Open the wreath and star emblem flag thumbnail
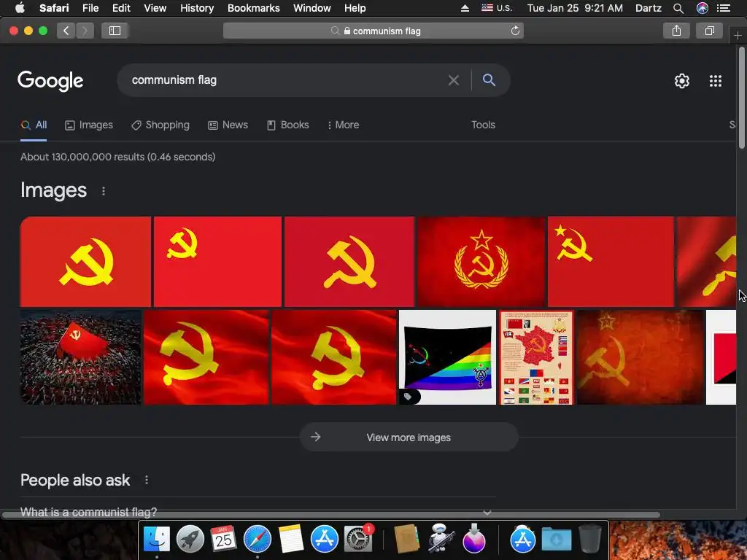747x560 pixels. pos(481,262)
